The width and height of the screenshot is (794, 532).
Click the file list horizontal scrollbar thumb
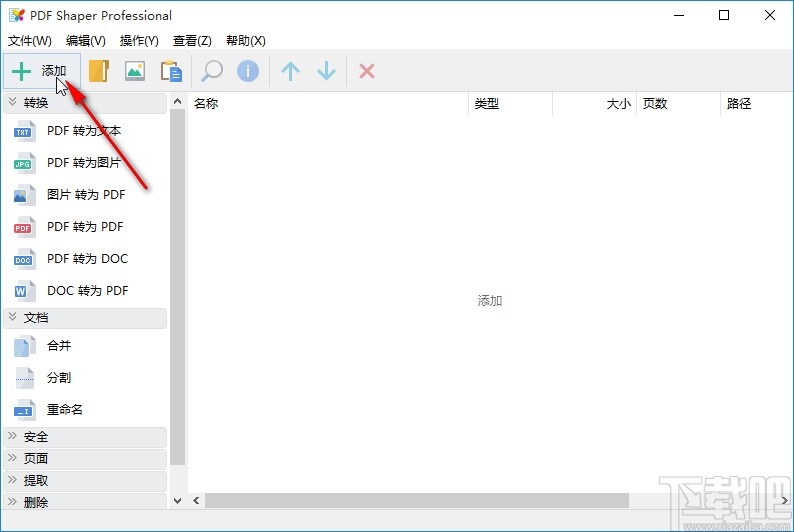click(x=417, y=501)
